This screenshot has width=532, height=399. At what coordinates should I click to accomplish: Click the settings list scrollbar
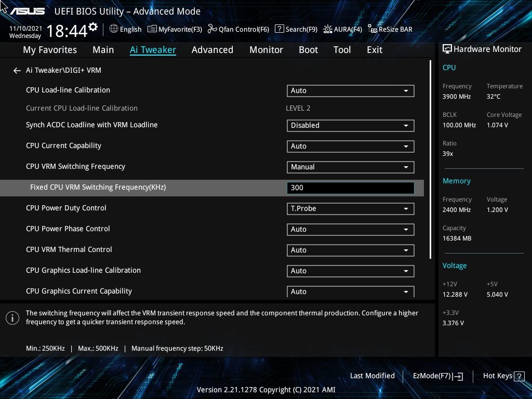coord(430,159)
